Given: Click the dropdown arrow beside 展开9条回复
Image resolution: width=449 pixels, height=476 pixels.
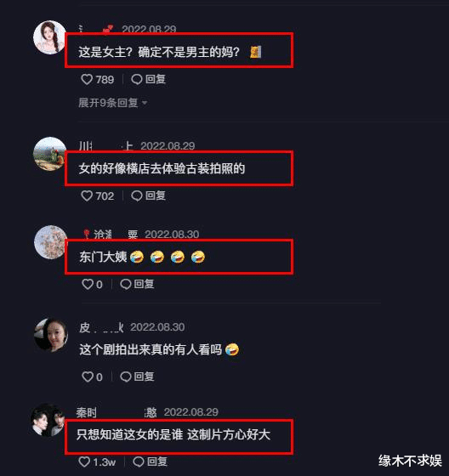Looking at the screenshot, I should (x=145, y=103).
